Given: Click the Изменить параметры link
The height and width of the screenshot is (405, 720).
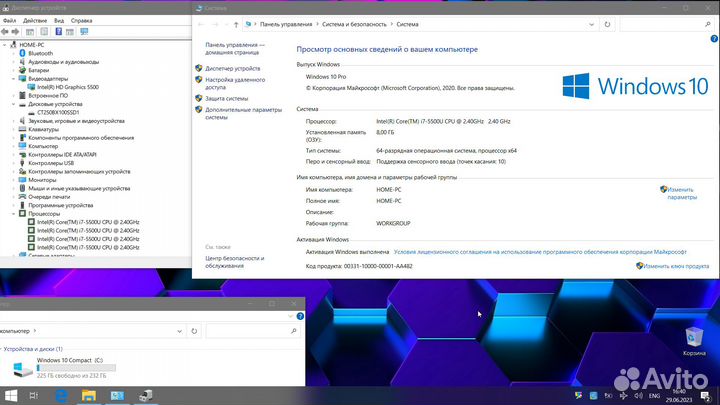Looking at the screenshot, I should [x=681, y=193].
